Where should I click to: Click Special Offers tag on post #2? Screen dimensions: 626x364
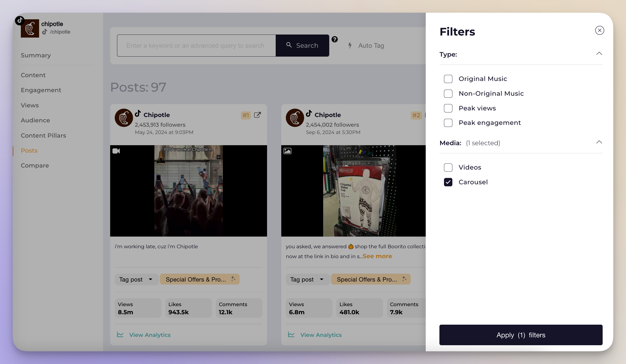point(371,279)
